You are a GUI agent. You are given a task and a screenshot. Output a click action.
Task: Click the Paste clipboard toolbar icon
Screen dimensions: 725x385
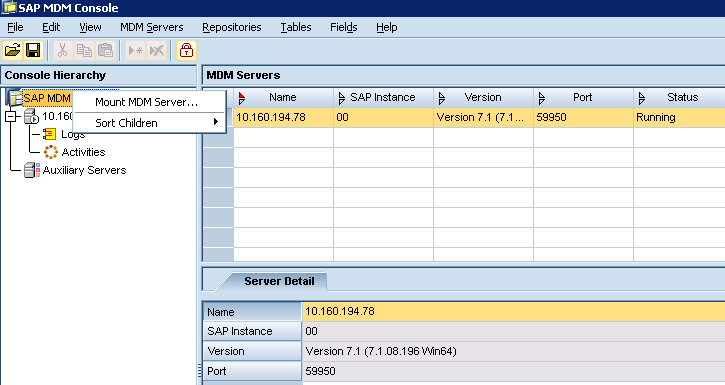point(105,50)
